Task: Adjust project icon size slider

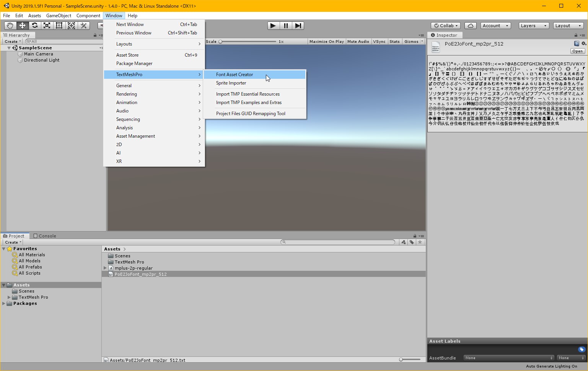Action: (410, 360)
